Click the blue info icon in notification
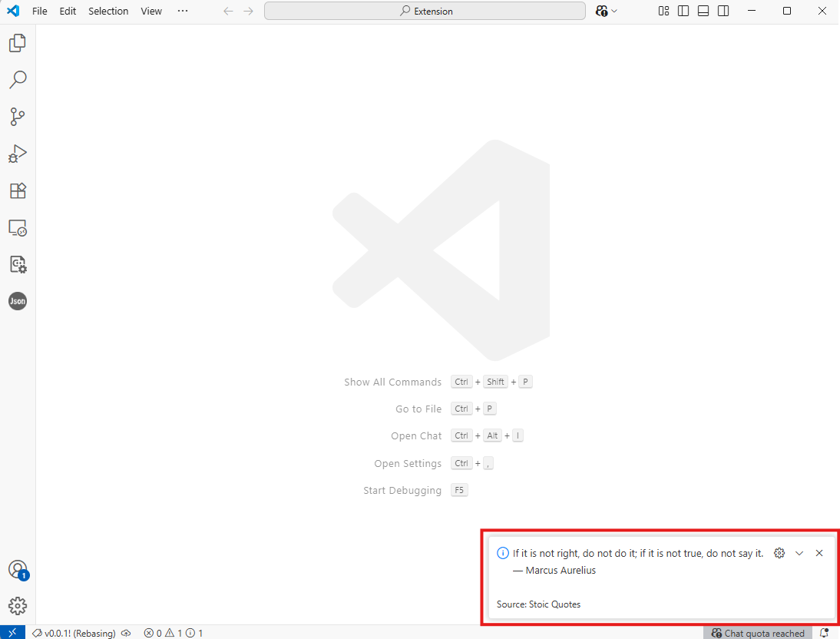The height and width of the screenshot is (639, 840). 502,553
